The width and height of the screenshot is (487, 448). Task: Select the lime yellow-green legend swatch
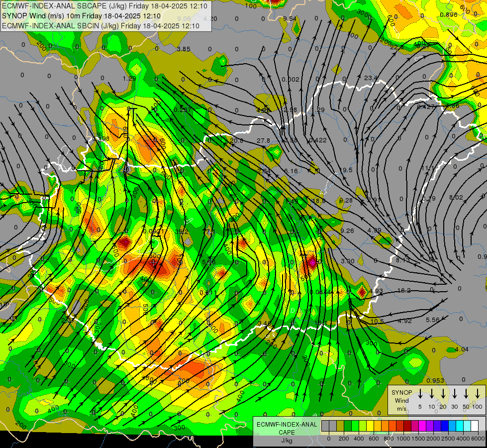click(x=363, y=426)
